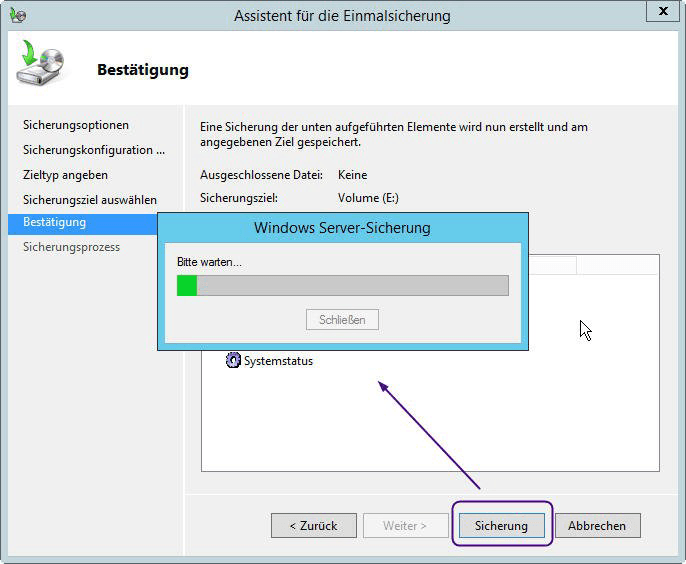Jump to Sicherungsziel auswählen step
Screen dimensions: 686x564
point(90,200)
